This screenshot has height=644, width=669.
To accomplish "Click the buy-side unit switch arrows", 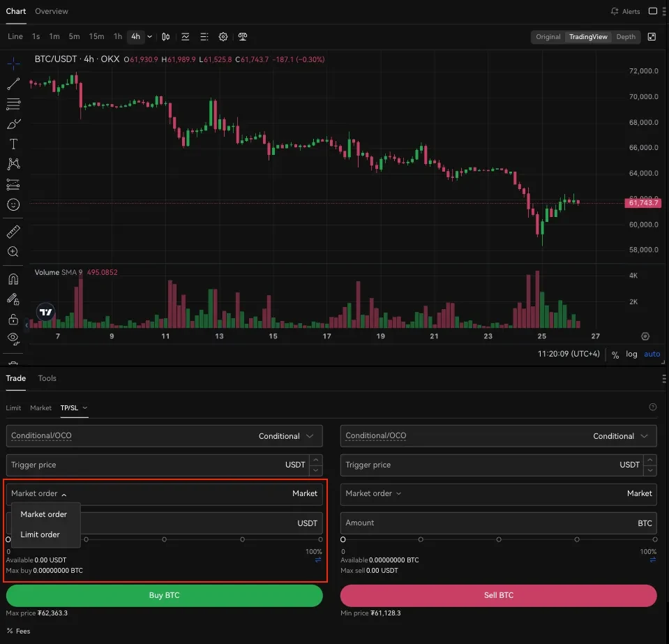I will 318,560.
